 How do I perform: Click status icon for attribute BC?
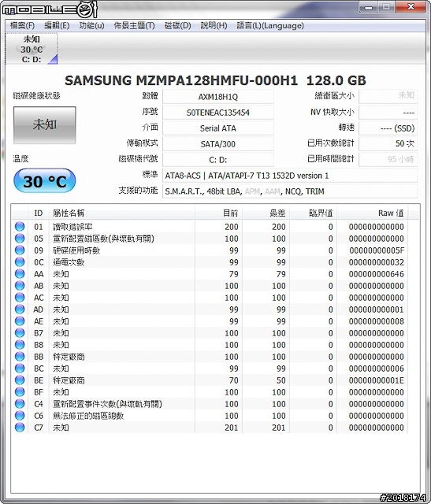click(20, 369)
